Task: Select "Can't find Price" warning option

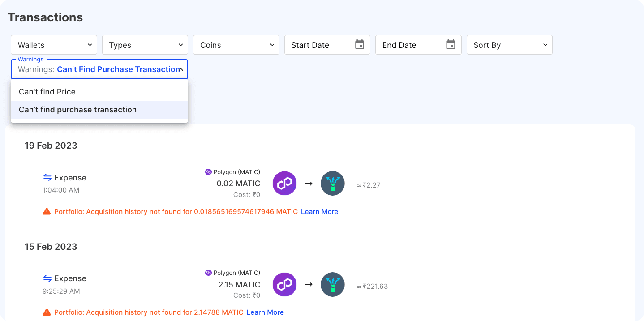Action: (x=47, y=92)
